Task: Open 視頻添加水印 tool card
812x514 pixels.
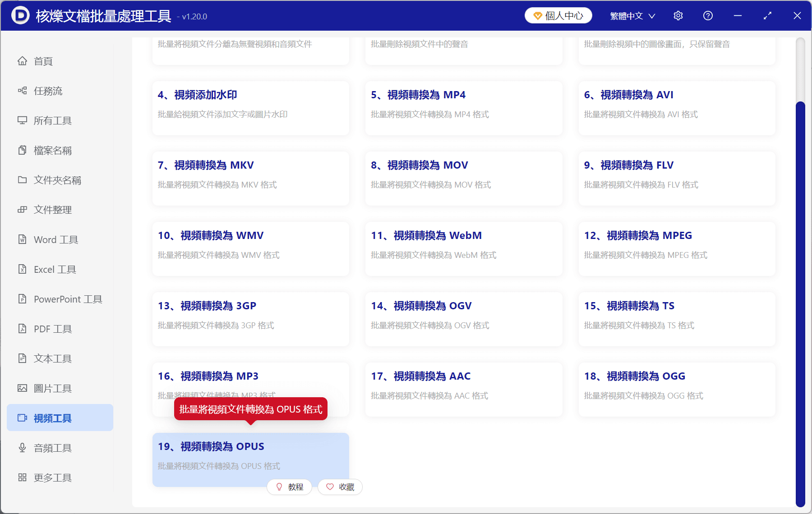Action: 251,108
